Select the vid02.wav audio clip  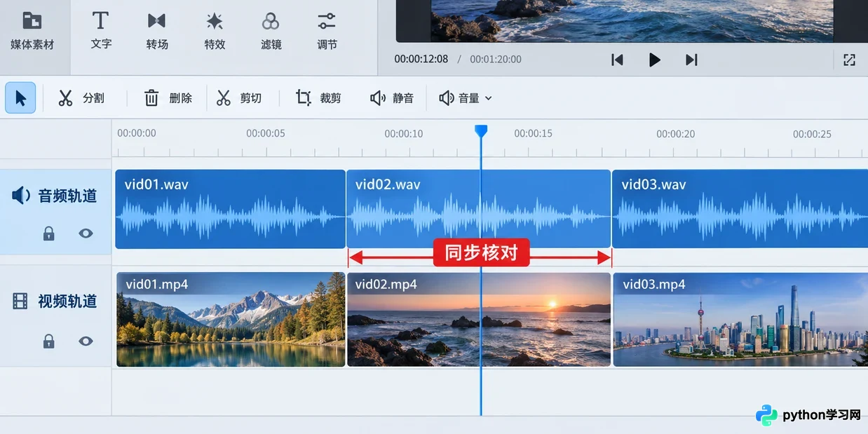pos(478,209)
